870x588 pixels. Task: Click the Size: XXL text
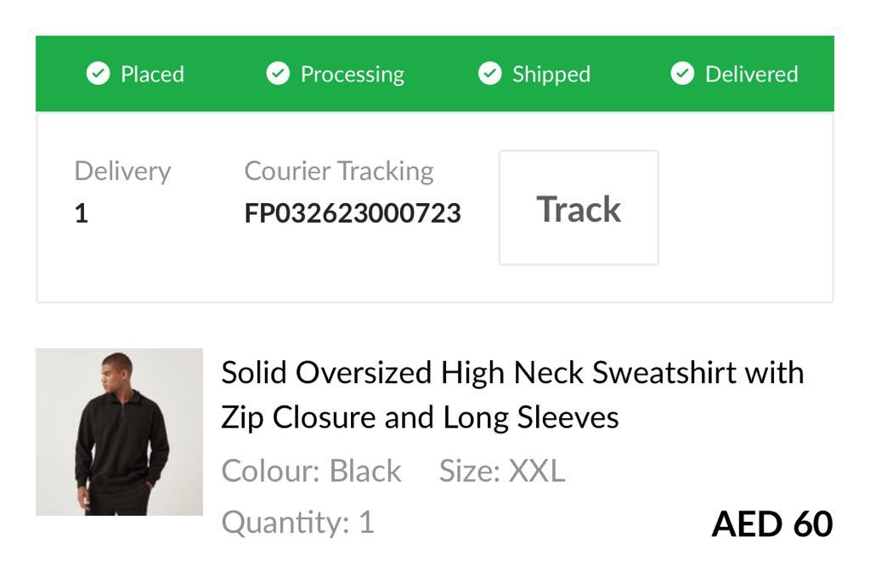click(x=501, y=471)
